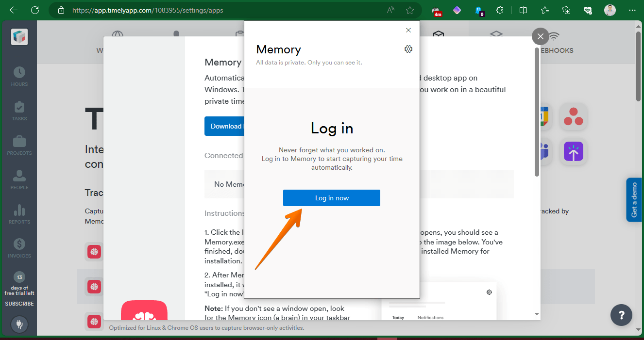Select the Asana integration icon

click(x=574, y=116)
